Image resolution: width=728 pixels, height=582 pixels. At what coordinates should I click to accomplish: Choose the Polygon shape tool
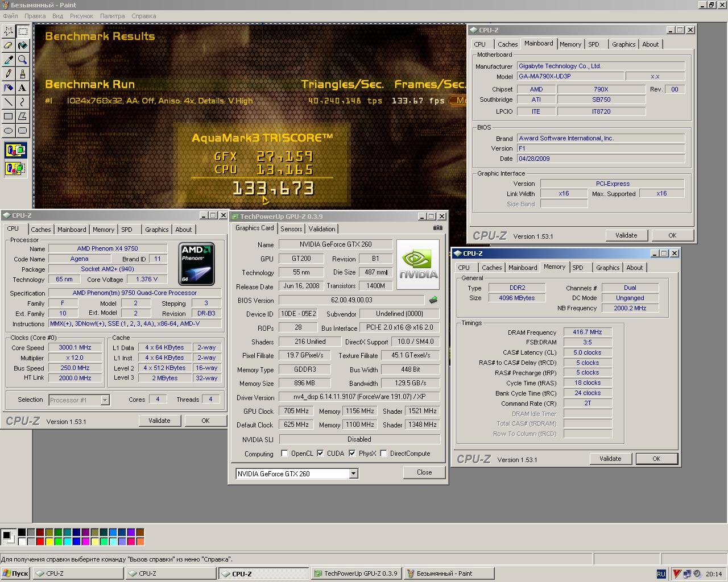click(x=23, y=117)
